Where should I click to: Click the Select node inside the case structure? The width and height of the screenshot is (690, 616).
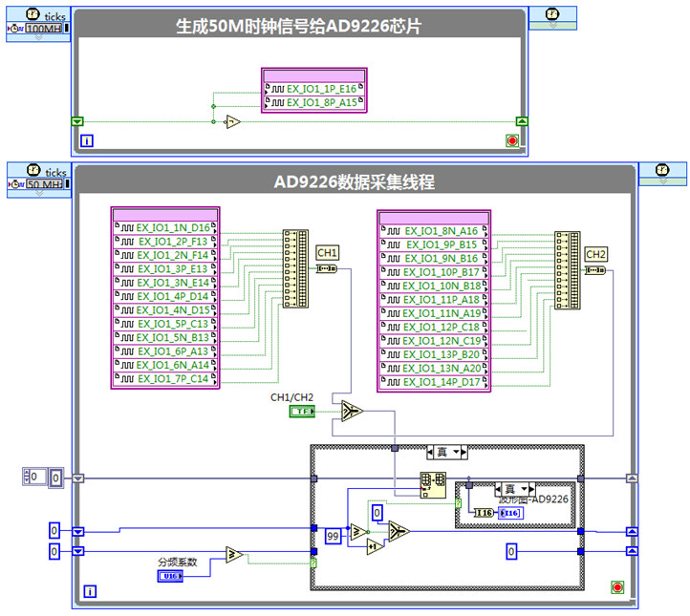click(399, 531)
